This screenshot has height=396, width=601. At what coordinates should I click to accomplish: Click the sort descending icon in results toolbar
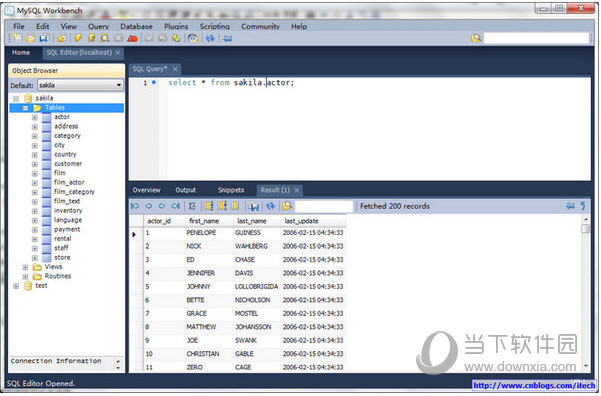(x=222, y=206)
